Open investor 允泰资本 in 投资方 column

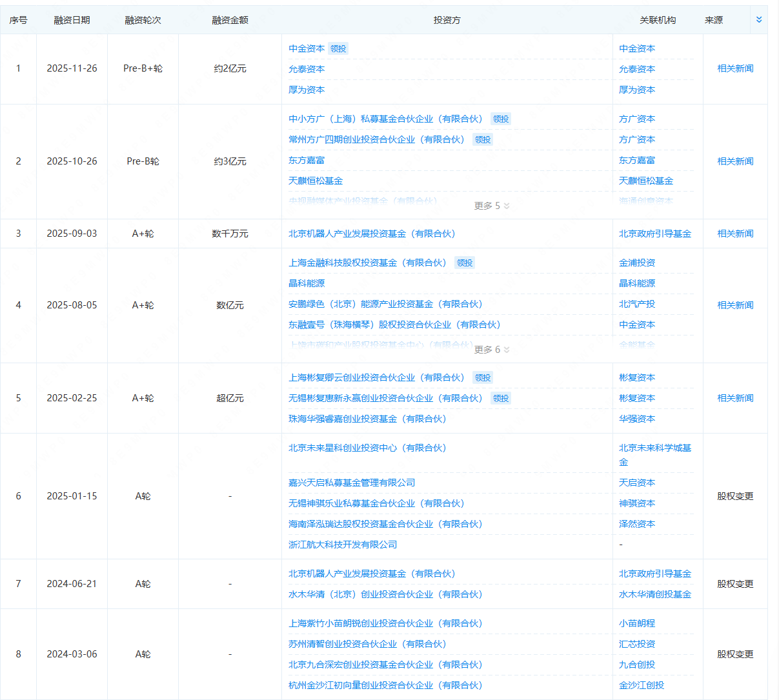(307, 69)
